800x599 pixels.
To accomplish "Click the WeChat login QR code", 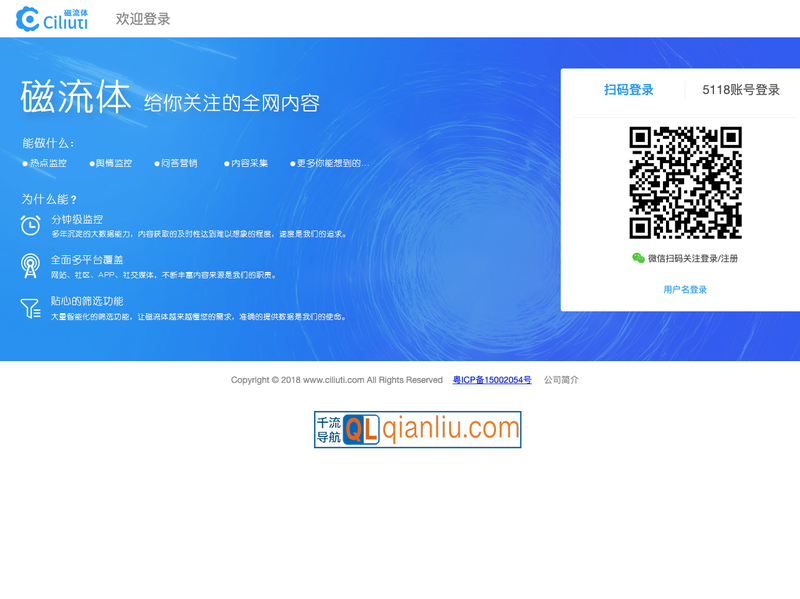I will tap(685, 183).
